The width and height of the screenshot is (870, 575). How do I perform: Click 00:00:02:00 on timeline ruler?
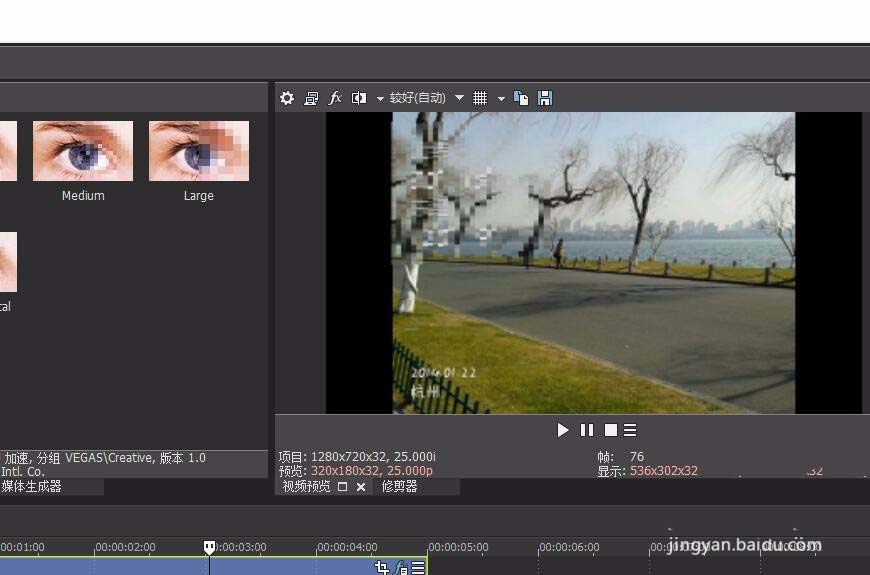pos(125,547)
